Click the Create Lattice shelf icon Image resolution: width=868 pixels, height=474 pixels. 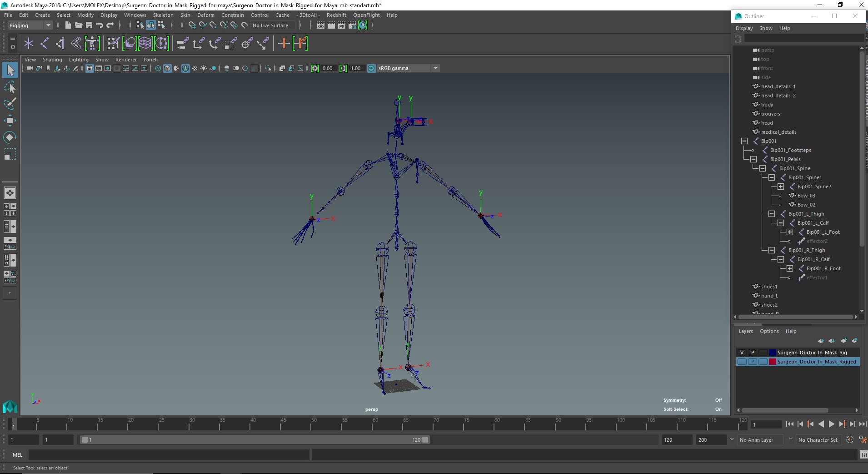(x=145, y=43)
